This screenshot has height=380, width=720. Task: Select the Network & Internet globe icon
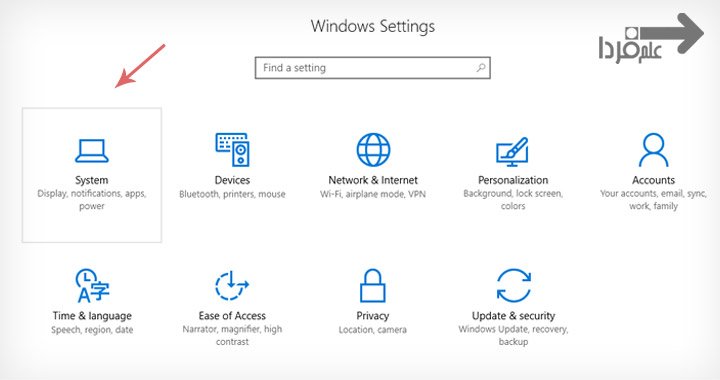(373, 150)
